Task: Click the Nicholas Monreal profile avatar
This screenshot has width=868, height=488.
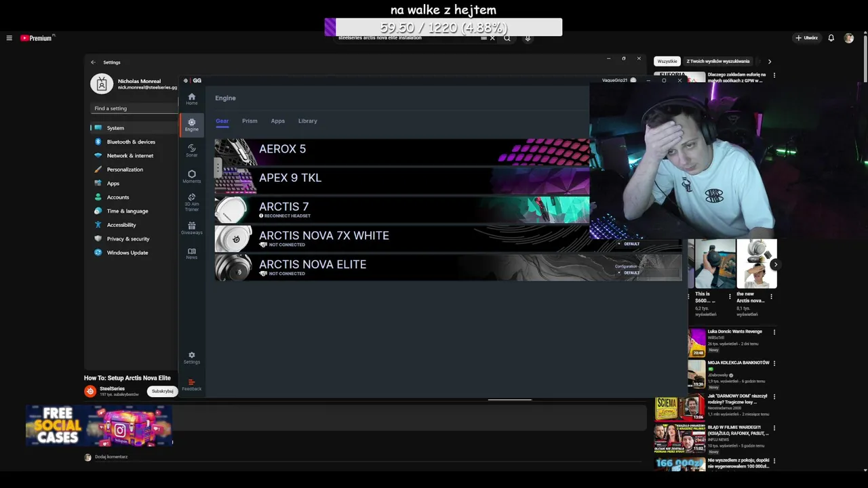Action: coord(102,84)
